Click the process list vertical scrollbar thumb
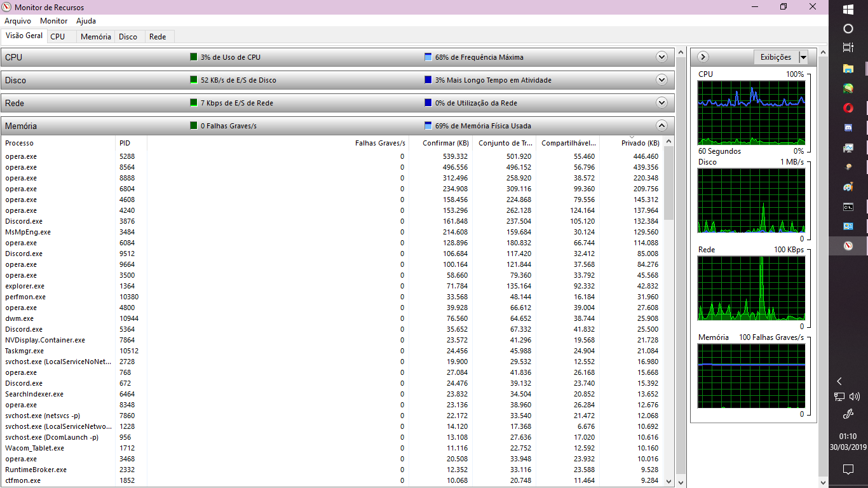This screenshot has width=868, height=488. (668, 182)
